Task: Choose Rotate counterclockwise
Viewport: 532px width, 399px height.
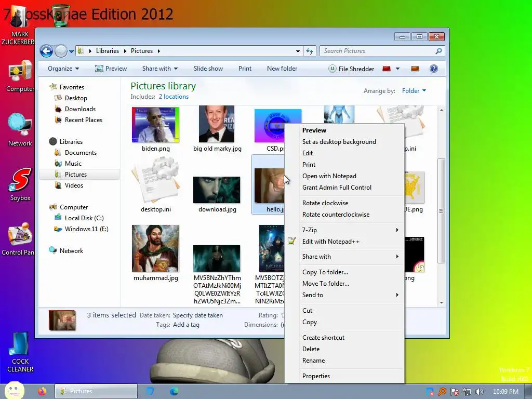Action: click(344, 215)
